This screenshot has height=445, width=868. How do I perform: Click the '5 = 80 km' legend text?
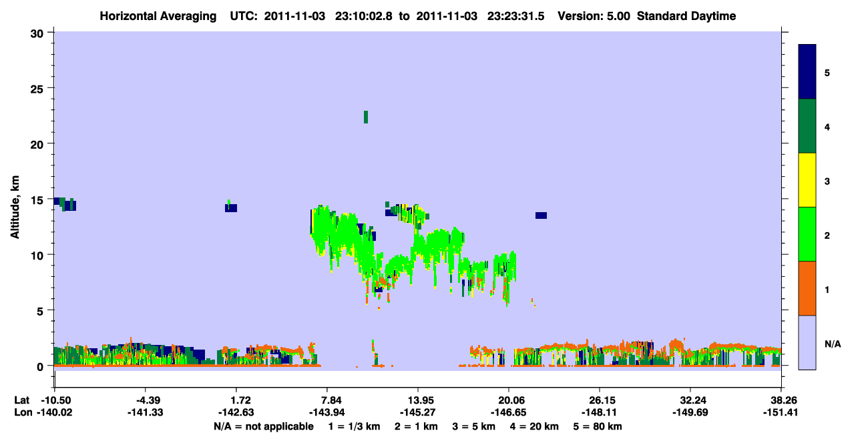(598, 426)
